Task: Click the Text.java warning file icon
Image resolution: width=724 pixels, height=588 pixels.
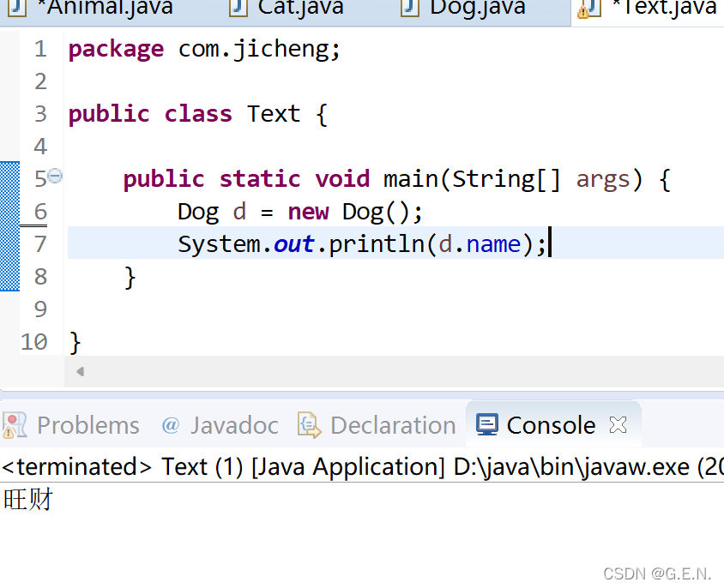Action: pyautogui.click(x=588, y=9)
